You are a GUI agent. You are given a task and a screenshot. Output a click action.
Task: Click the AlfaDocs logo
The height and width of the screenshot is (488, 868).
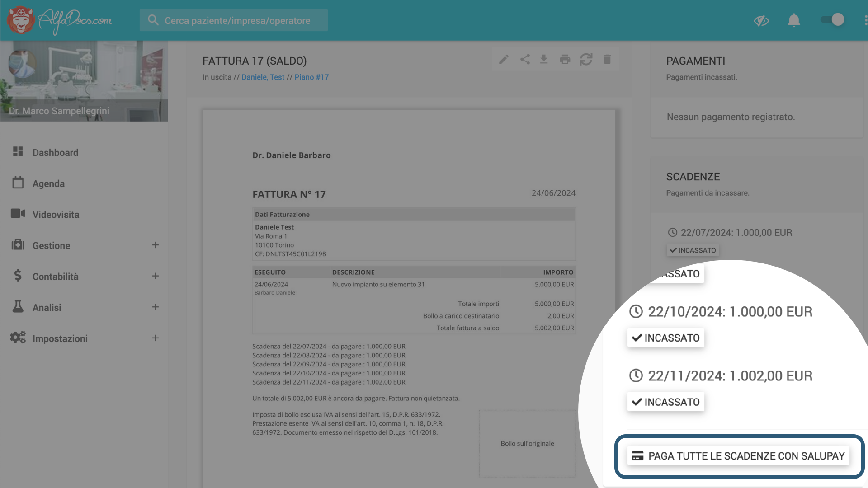click(59, 20)
